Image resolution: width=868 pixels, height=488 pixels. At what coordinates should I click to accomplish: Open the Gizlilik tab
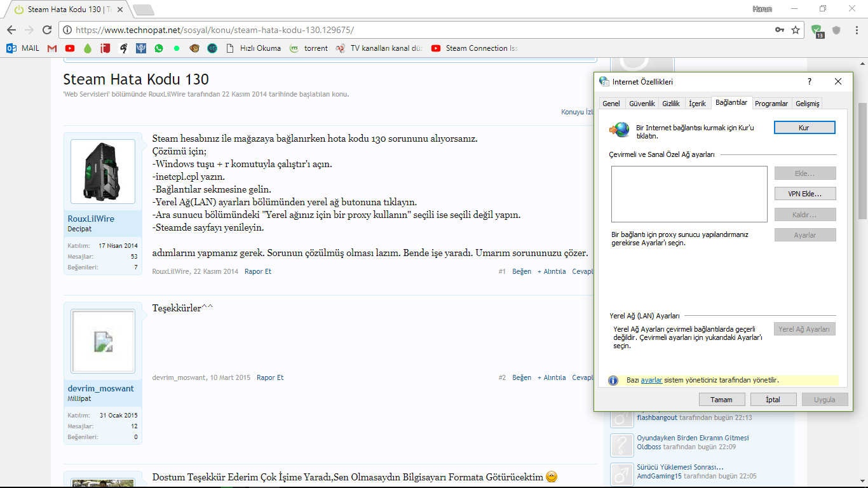[671, 104]
